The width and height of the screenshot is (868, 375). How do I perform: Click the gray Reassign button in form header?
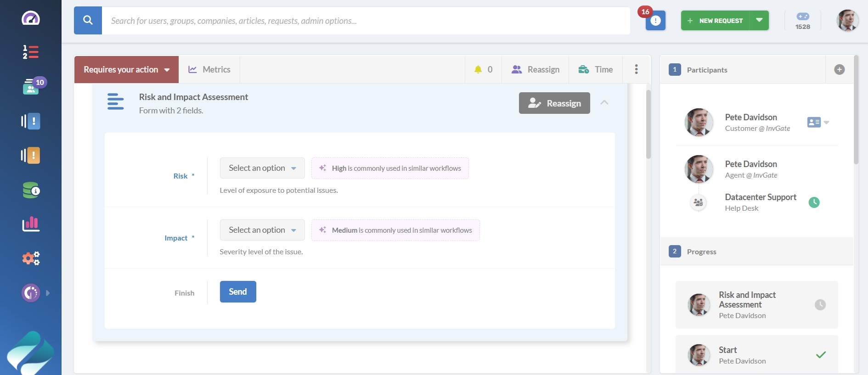[x=554, y=103]
